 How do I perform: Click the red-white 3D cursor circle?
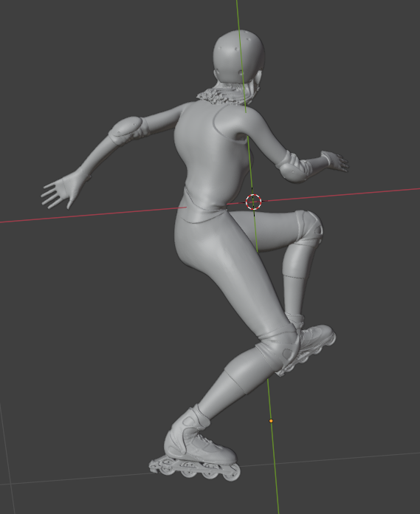coord(254,202)
